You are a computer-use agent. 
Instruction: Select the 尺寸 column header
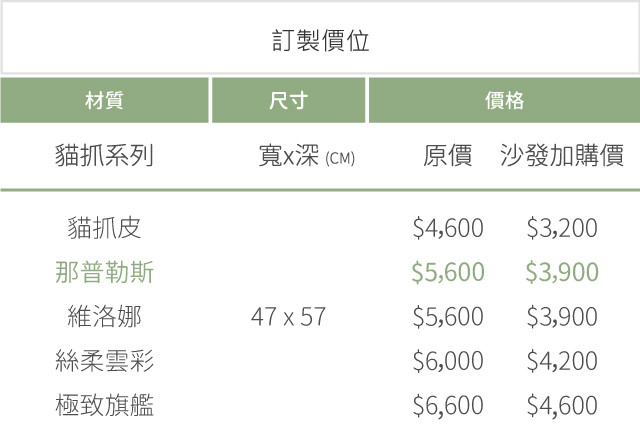point(289,101)
